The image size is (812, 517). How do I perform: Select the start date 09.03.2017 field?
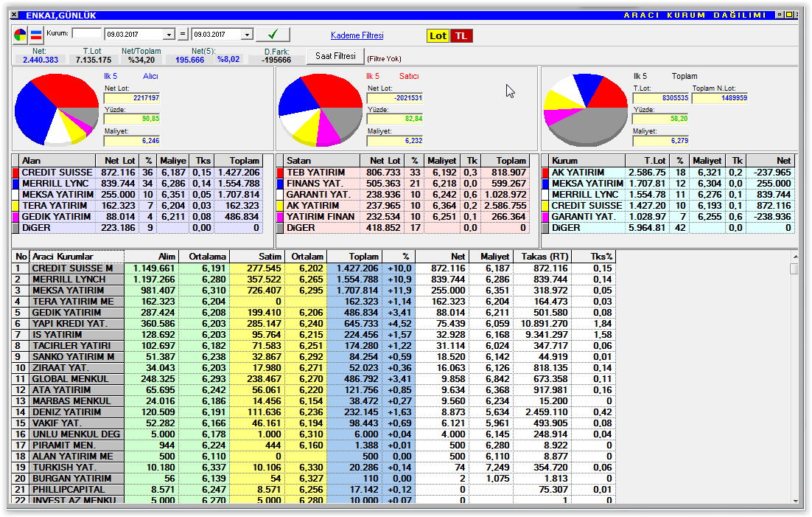(x=134, y=35)
